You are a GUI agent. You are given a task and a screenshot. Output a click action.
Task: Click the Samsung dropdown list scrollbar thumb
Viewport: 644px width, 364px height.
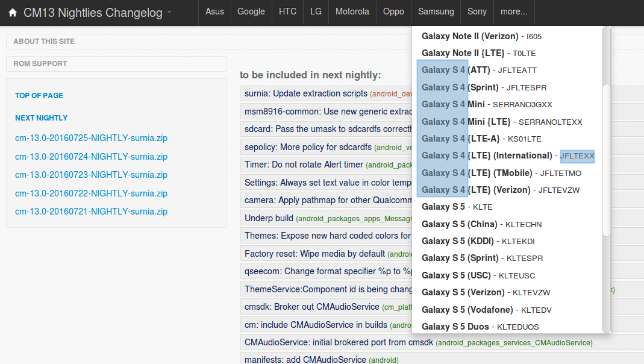pyautogui.click(x=607, y=160)
